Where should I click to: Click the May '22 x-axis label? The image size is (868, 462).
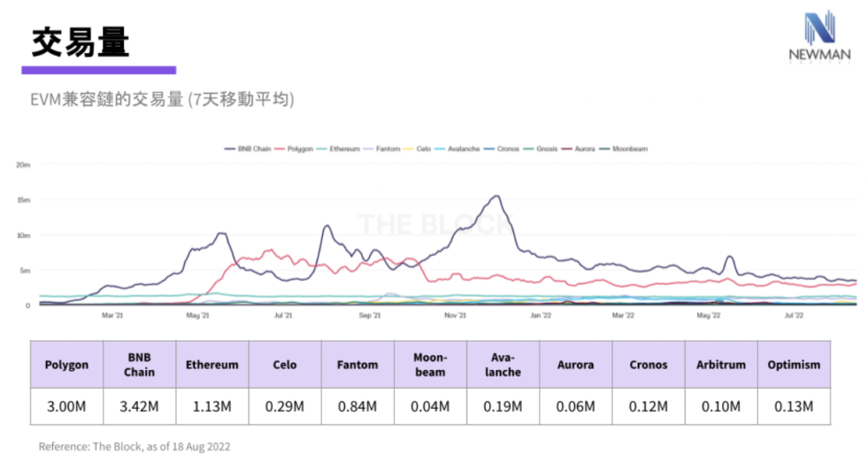709,315
